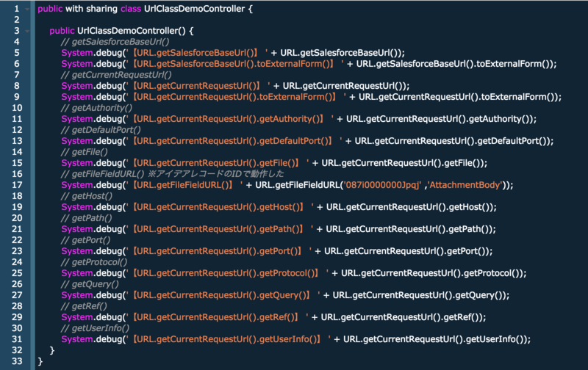Click 'URL.getCurrentRequestUrl().getFile());' on line 15
The image size is (588, 370).
tap(404, 163)
